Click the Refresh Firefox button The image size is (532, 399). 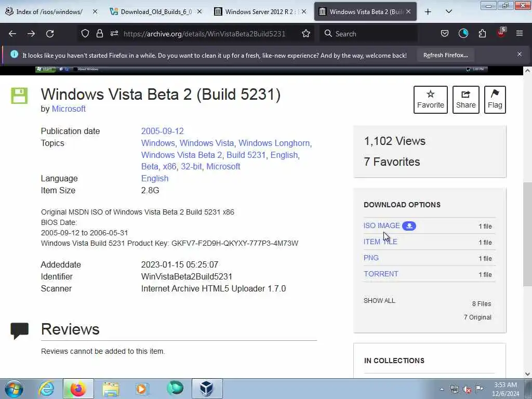click(445, 55)
